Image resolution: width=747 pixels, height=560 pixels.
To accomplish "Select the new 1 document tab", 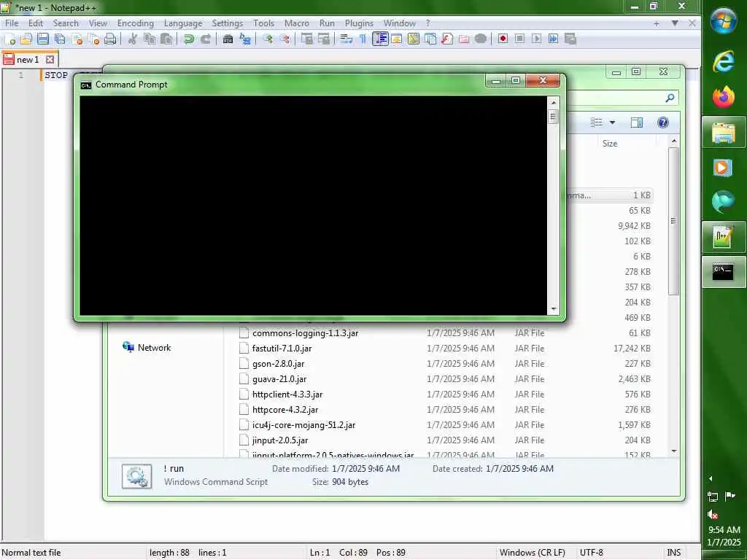I will (x=28, y=60).
